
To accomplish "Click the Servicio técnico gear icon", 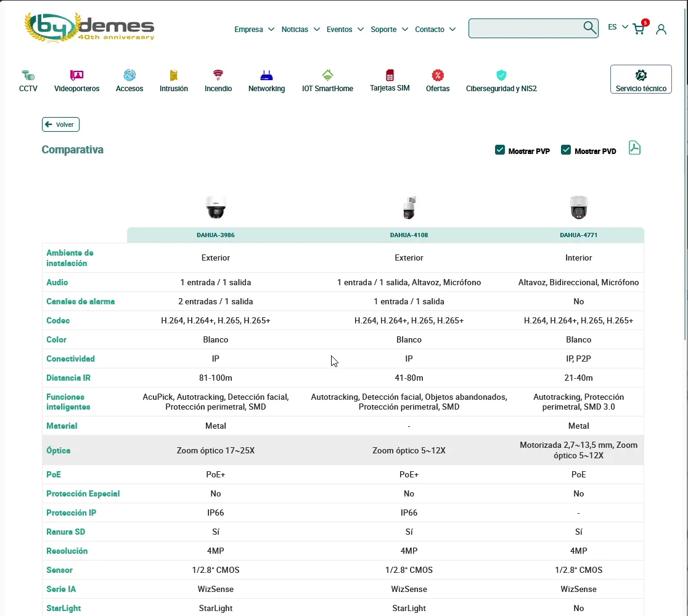I will (x=641, y=75).
